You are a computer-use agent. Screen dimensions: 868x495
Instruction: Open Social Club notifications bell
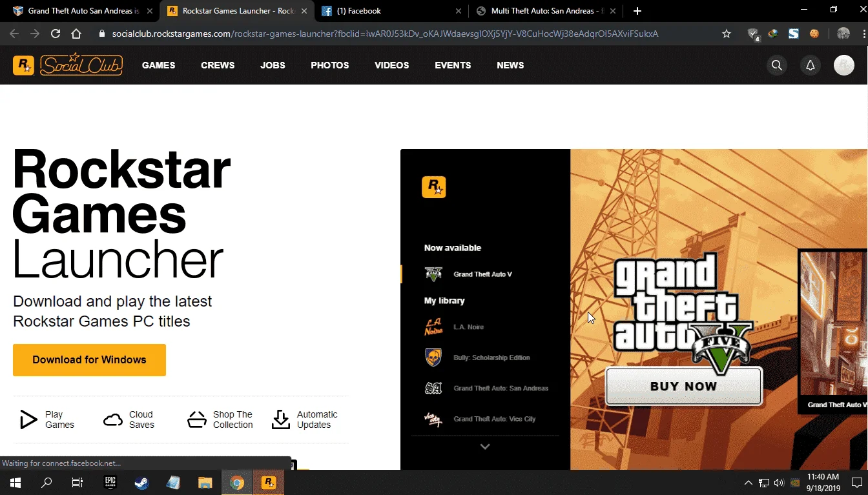(x=811, y=65)
